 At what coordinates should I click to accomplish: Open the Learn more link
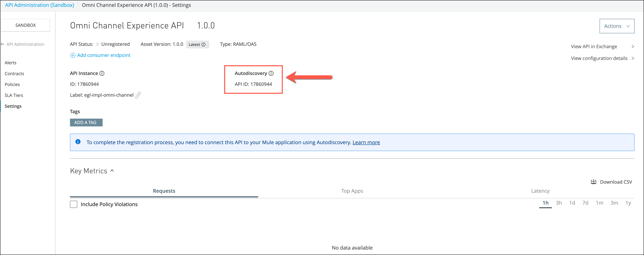[366, 142]
